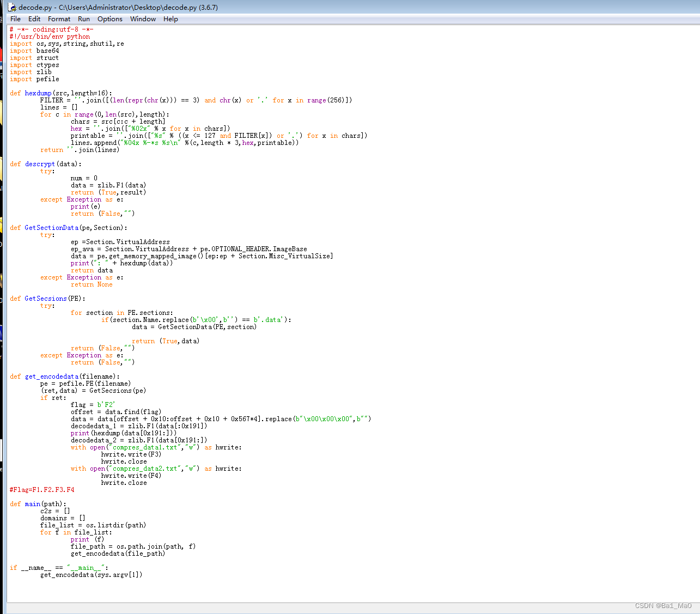This screenshot has width=700, height=614.
Task: Click the 'lines = []' statement
Action: (59, 107)
